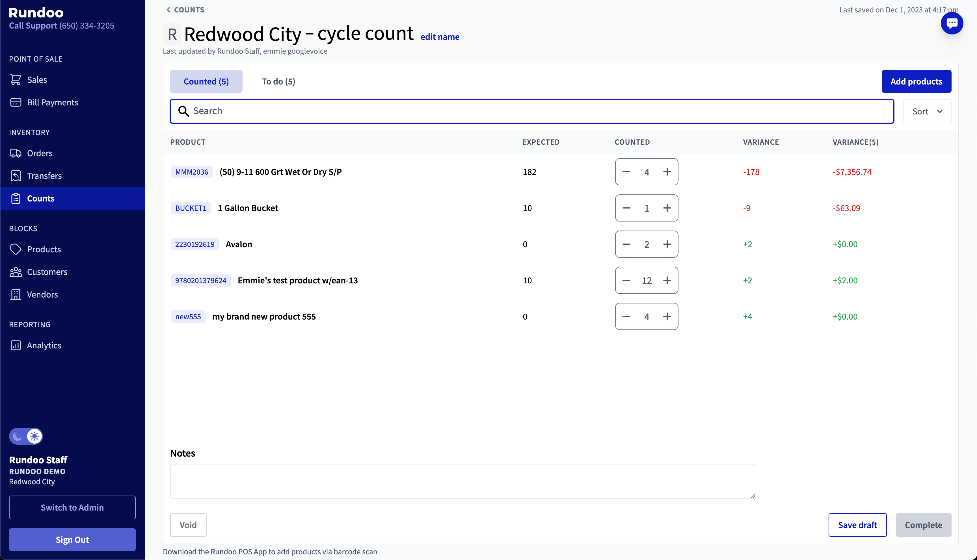This screenshot has width=977, height=560.
Task: Decrease counted quantity for Avalon
Action: (x=626, y=244)
